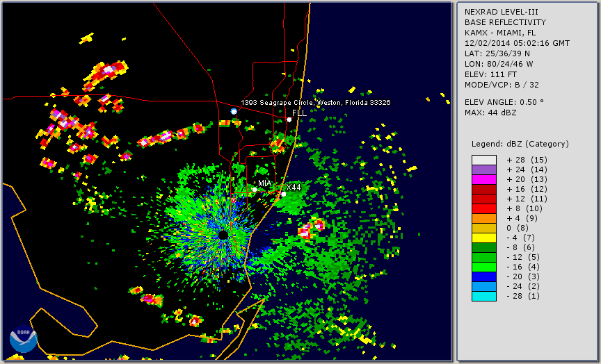Viewport: 601px width, 364px height.
Task: Click the 'MAX: 44 dBZ' text
Action: [490, 113]
